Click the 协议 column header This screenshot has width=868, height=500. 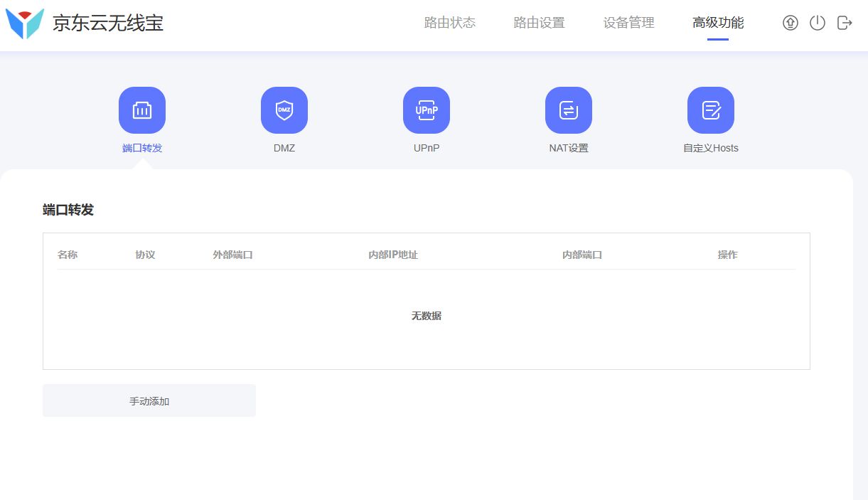(145, 255)
